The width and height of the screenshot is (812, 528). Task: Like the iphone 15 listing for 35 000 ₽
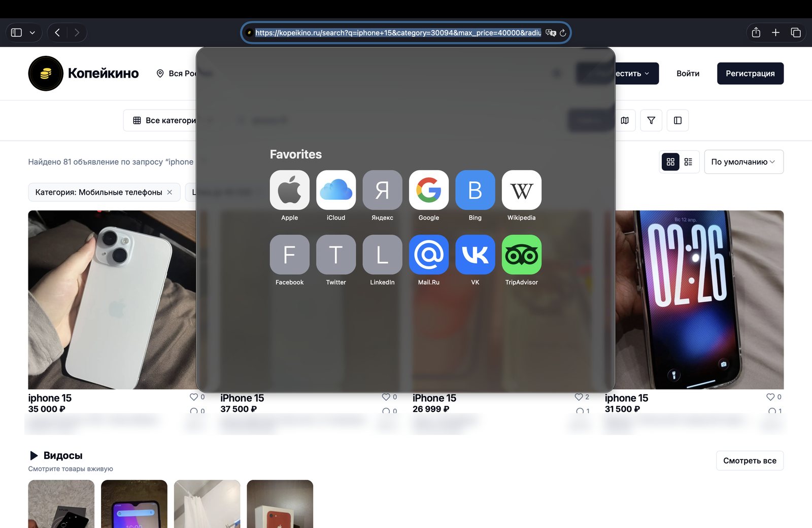(194, 397)
